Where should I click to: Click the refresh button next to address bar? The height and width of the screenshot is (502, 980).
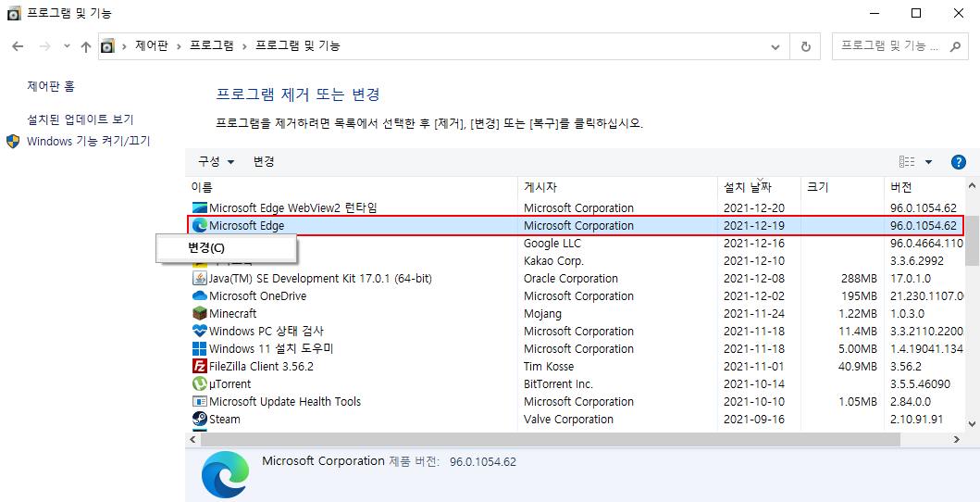(x=806, y=46)
